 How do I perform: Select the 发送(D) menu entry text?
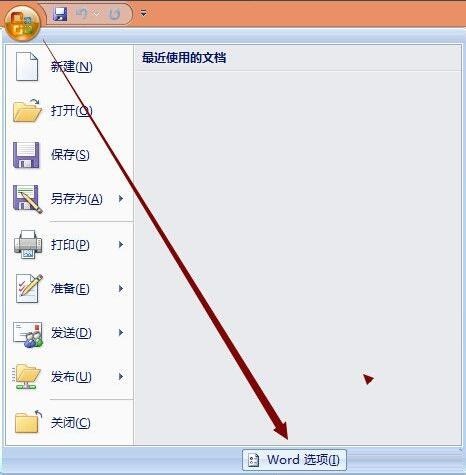click(x=71, y=333)
